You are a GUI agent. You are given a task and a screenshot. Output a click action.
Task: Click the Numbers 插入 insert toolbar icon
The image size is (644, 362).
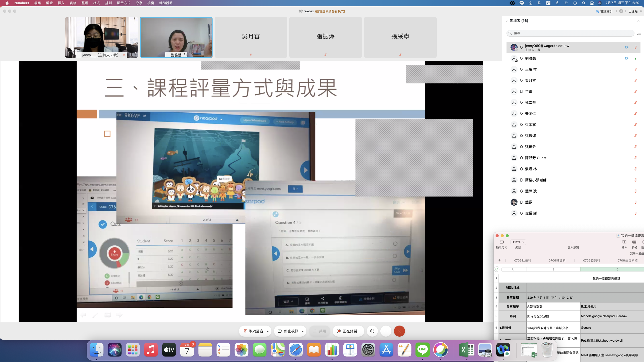coord(624,242)
